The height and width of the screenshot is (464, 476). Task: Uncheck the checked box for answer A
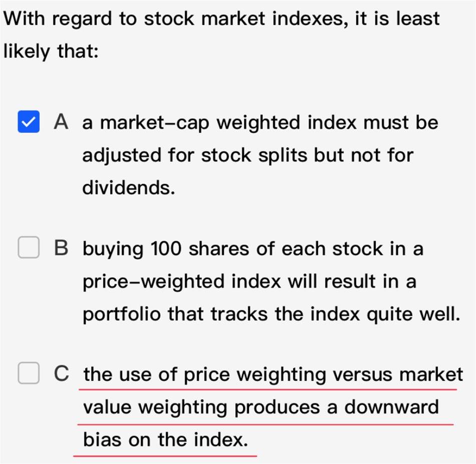tap(29, 122)
